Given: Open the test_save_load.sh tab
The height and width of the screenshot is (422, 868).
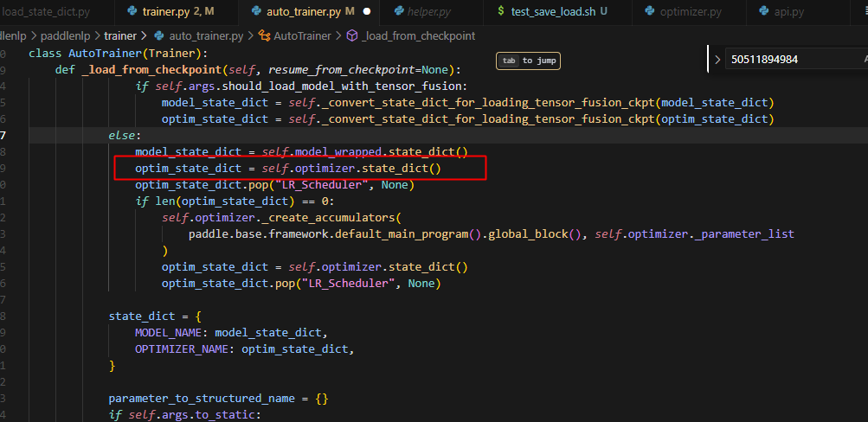Looking at the screenshot, I should tap(553, 12).
